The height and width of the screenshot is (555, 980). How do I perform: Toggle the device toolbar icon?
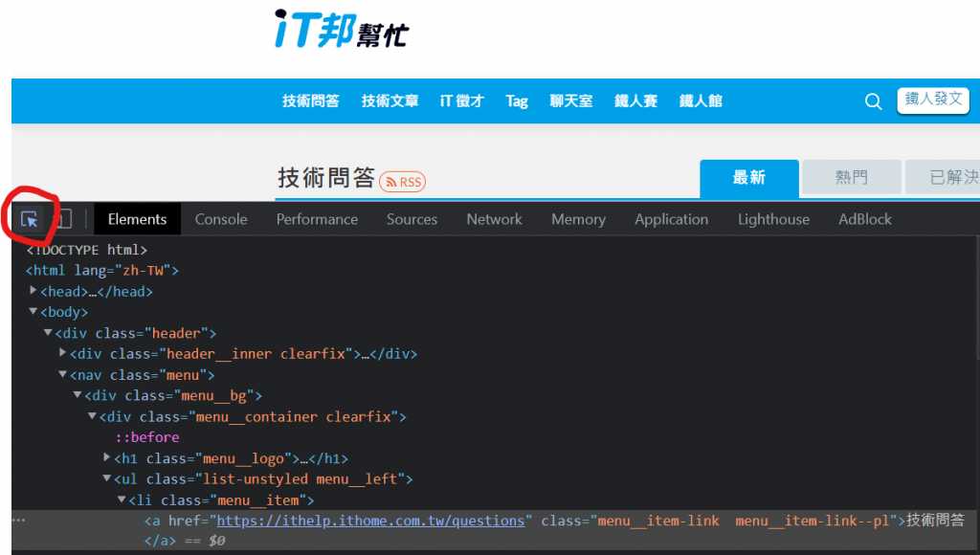(x=61, y=219)
